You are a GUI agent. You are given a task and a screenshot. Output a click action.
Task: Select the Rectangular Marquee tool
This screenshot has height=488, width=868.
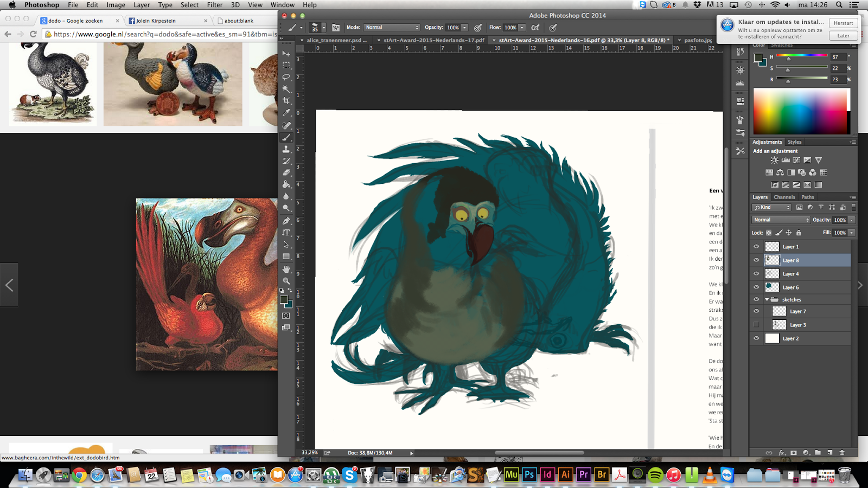(286, 66)
